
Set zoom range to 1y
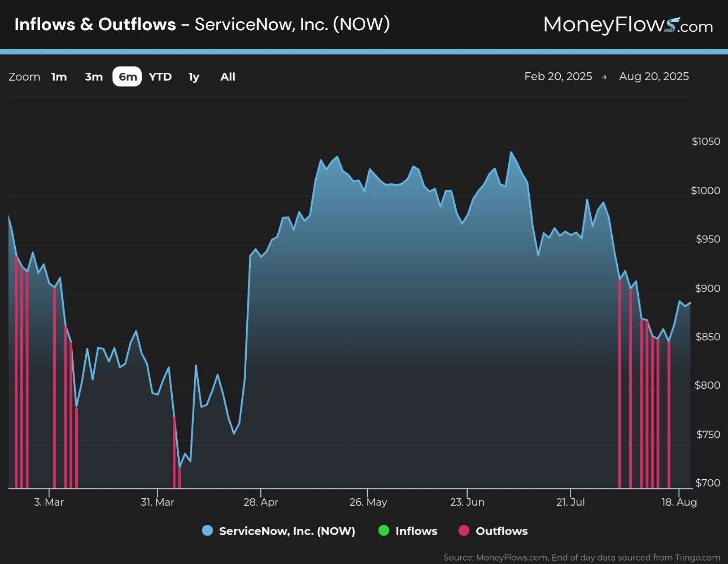coord(194,77)
